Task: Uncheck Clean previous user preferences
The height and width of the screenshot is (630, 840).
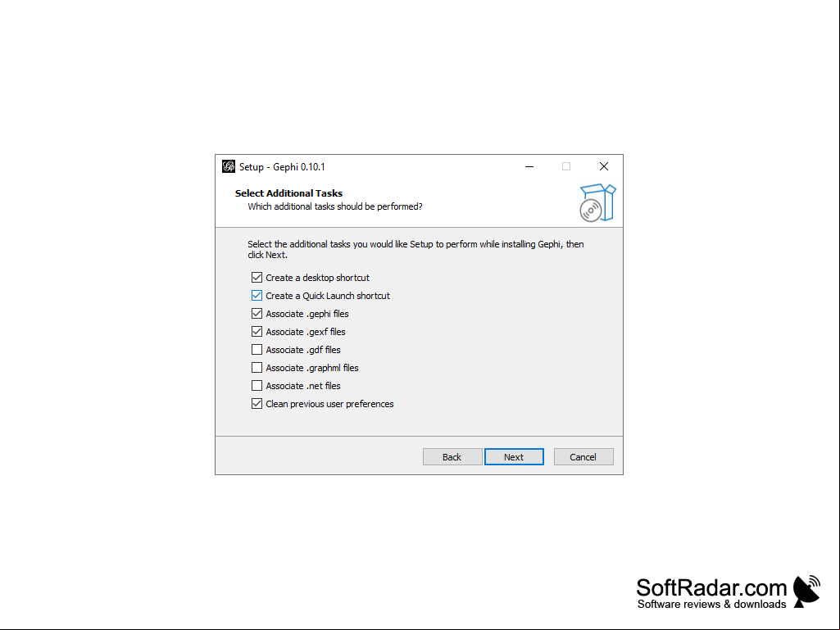Action: pyautogui.click(x=257, y=404)
